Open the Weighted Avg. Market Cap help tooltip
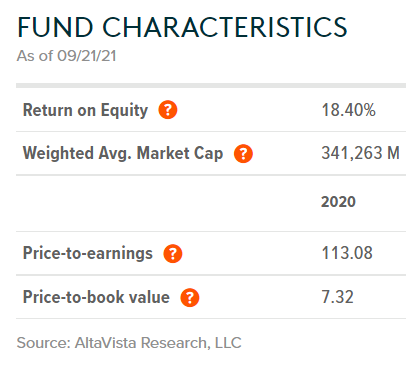The height and width of the screenshot is (366, 406). click(x=243, y=153)
